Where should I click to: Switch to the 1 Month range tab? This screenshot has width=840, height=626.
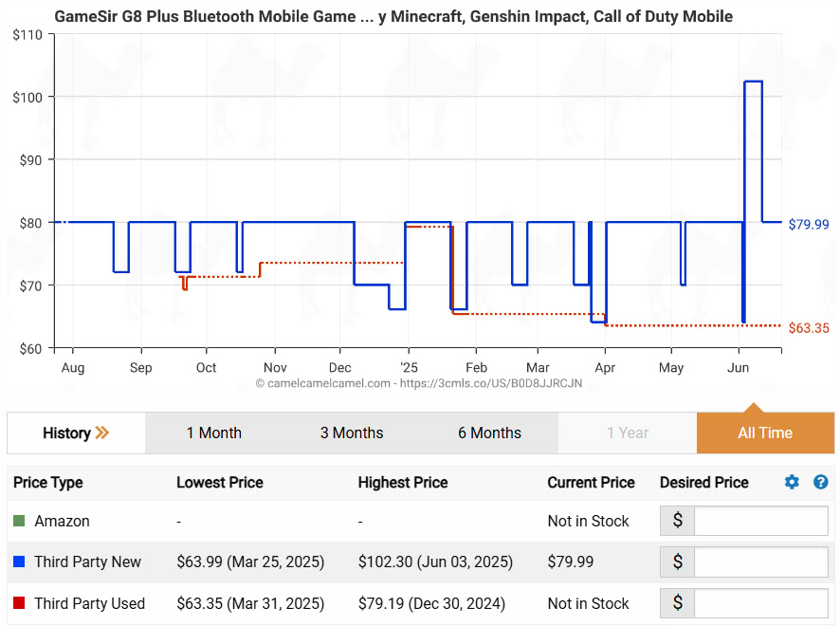coord(213,433)
